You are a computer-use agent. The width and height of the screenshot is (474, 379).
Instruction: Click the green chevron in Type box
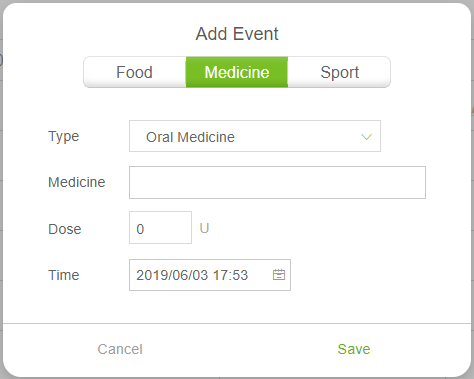[366, 137]
